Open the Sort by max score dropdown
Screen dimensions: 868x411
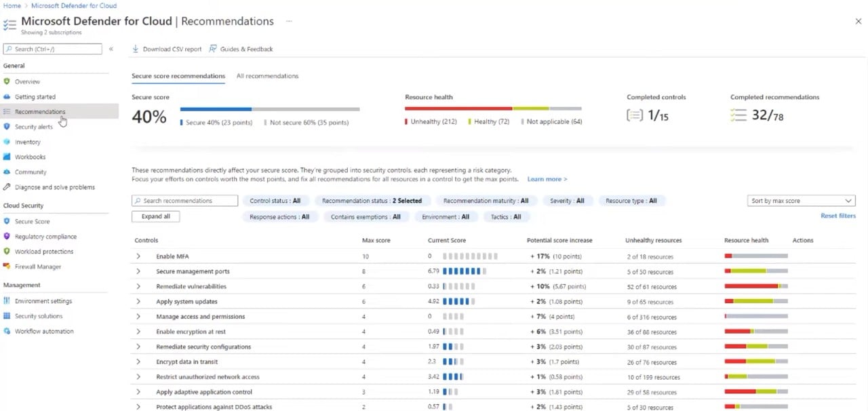[800, 201]
